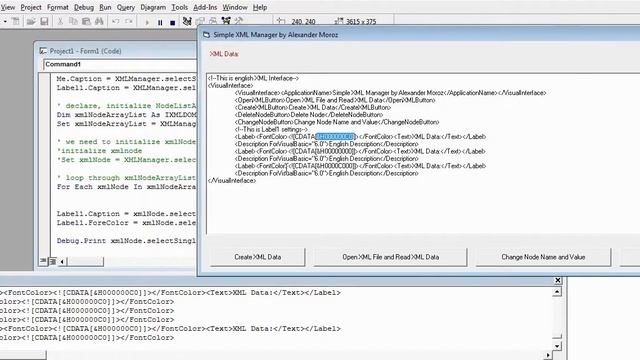
Task: Click the '3615 x 375' size readout
Action: [x=361, y=22]
